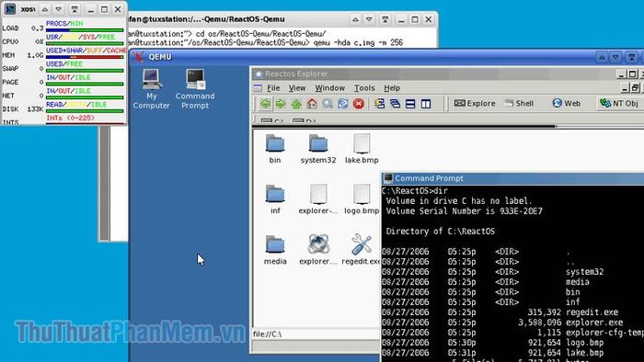Click 'regedit.exe' in the dir listing
Viewport: 644px width, 362px height.
tap(592, 312)
